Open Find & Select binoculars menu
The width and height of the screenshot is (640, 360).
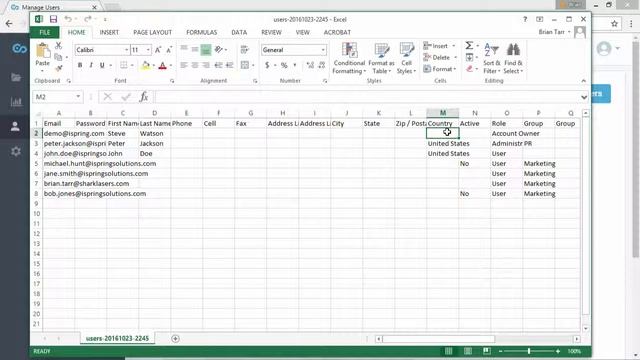pos(513,58)
